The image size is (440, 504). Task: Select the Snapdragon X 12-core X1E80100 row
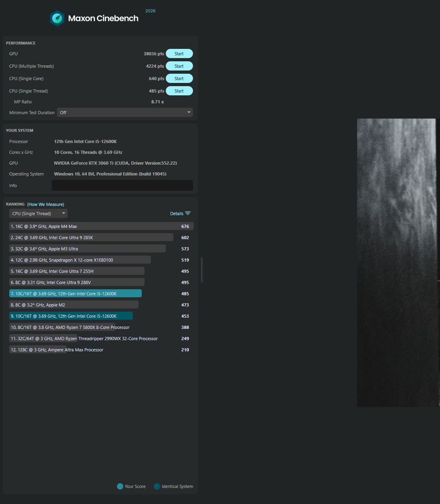click(x=101, y=260)
